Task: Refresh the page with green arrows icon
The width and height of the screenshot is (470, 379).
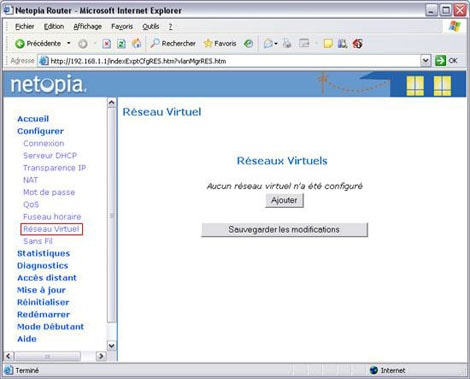Action: (121, 44)
